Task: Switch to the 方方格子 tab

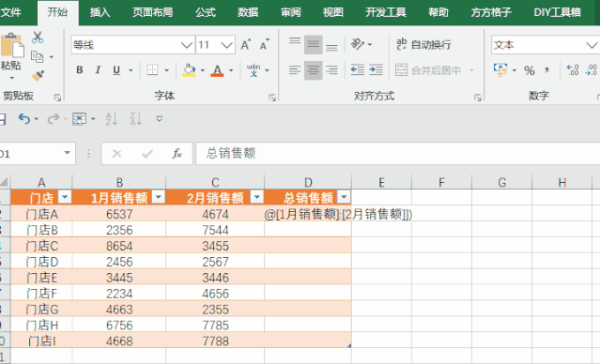Action: tap(491, 12)
